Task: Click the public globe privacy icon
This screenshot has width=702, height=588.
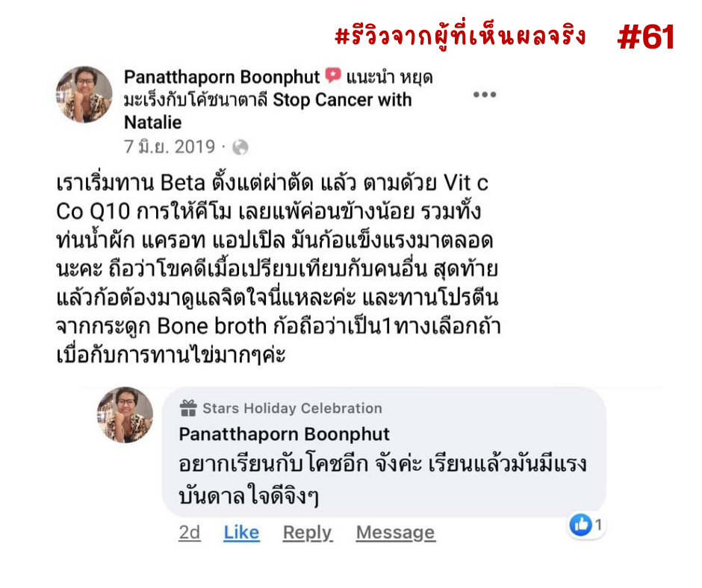Action: point(240,147)
